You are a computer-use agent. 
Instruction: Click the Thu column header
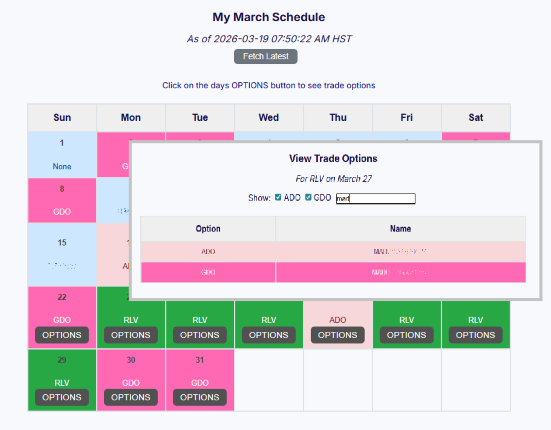(x=338, y=118)
